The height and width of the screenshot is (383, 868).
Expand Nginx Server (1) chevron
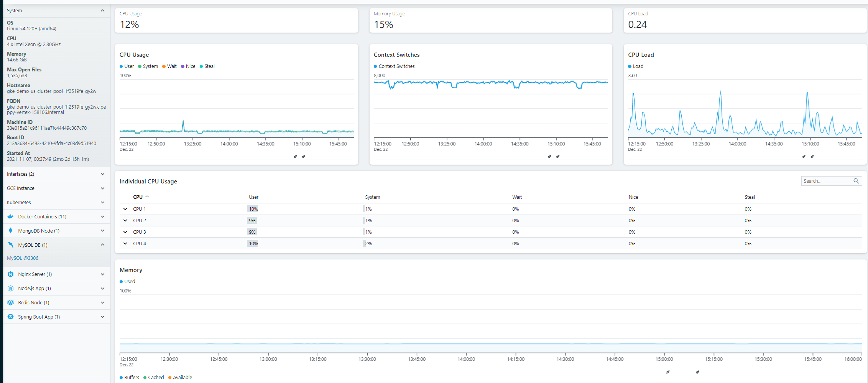(102, 274)
